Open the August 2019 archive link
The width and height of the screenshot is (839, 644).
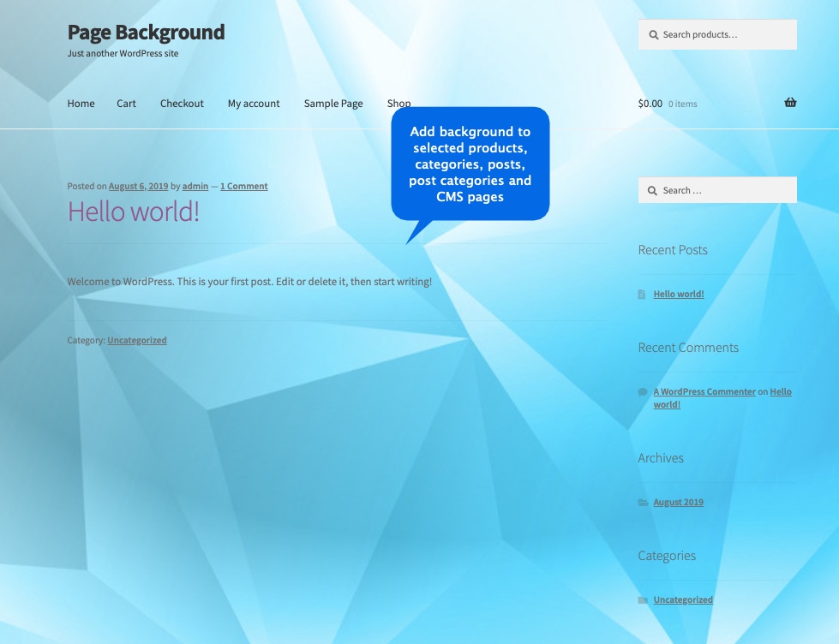tap(678, 502)
